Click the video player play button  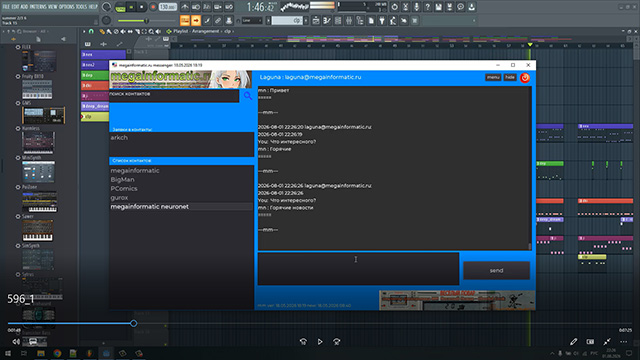click(320, 342)
